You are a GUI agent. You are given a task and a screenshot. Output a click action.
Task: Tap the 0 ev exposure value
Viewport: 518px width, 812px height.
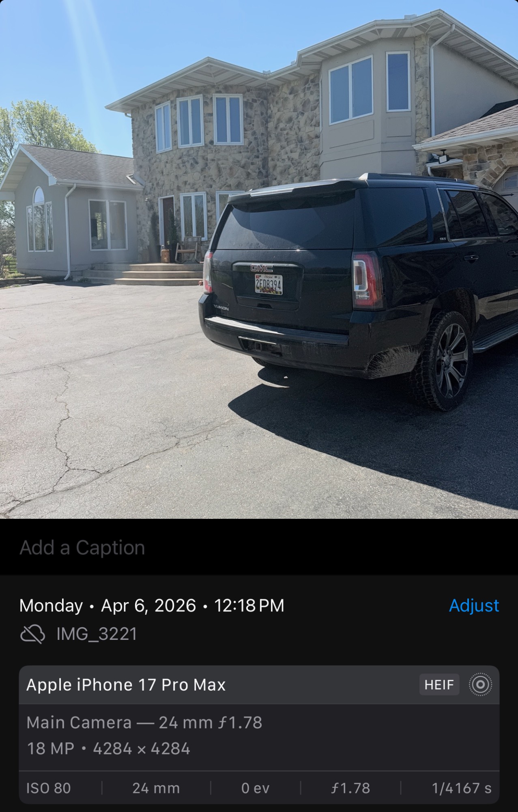coord(255,788)
